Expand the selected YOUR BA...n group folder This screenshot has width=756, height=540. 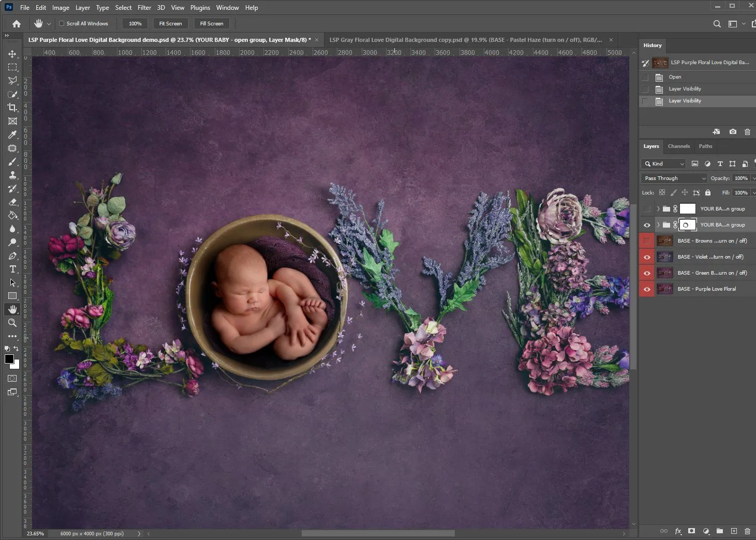pyautogui.click(x=658, y=225)
